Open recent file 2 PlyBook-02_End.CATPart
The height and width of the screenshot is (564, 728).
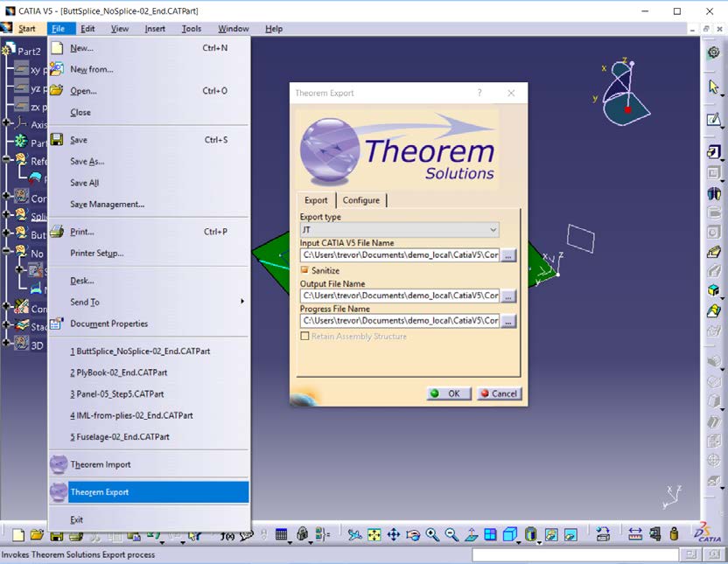pos(119,373)
